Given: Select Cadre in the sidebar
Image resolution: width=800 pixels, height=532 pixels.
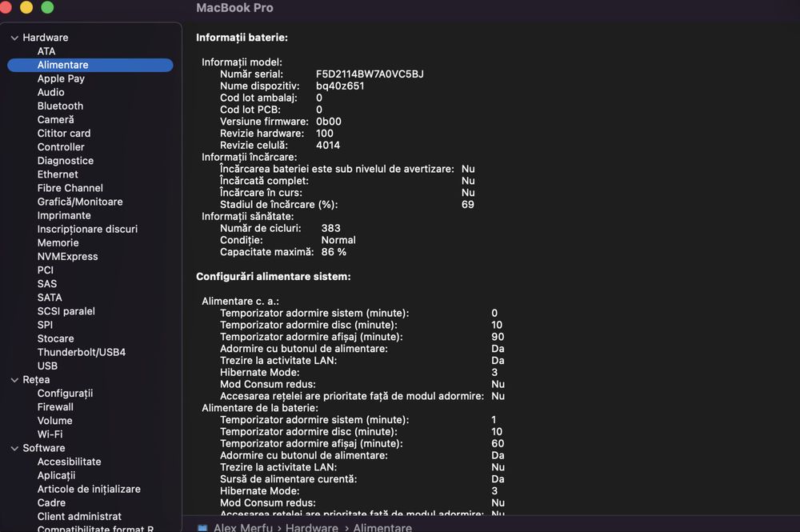Looking at the screenshot, I should point(51,503).
